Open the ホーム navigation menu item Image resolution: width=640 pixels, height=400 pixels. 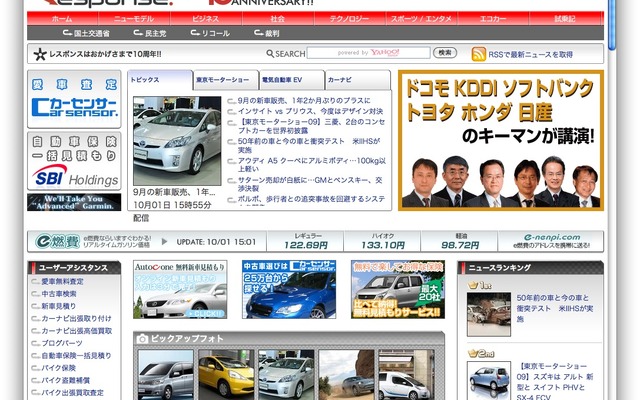[62, 19]
